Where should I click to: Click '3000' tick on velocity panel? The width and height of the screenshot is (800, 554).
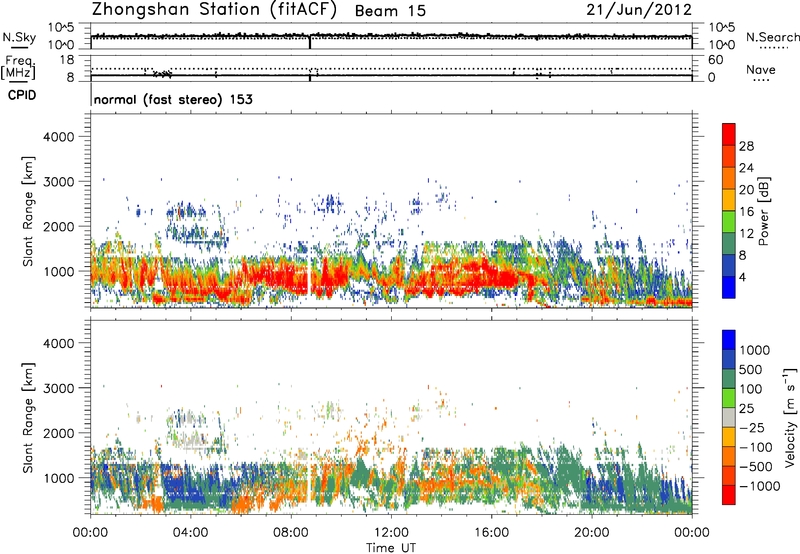[58, 388]
